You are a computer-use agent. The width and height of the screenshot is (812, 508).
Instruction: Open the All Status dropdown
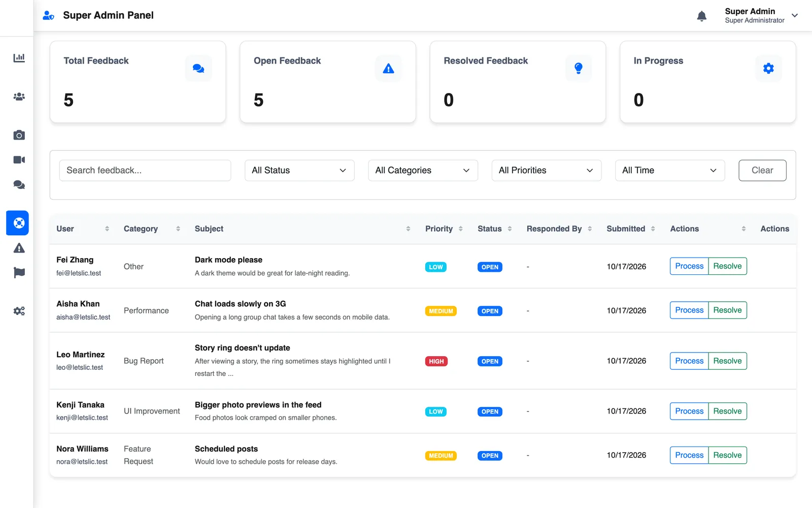pos(299,171)
